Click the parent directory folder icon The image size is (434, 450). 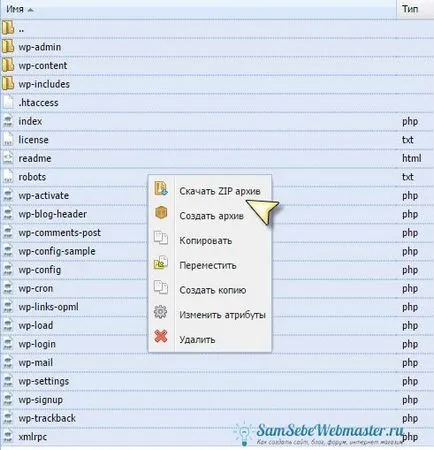8,28
